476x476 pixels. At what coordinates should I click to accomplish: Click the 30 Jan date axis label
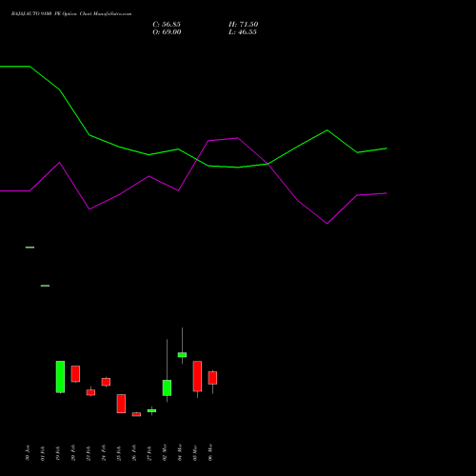[28, 453]
